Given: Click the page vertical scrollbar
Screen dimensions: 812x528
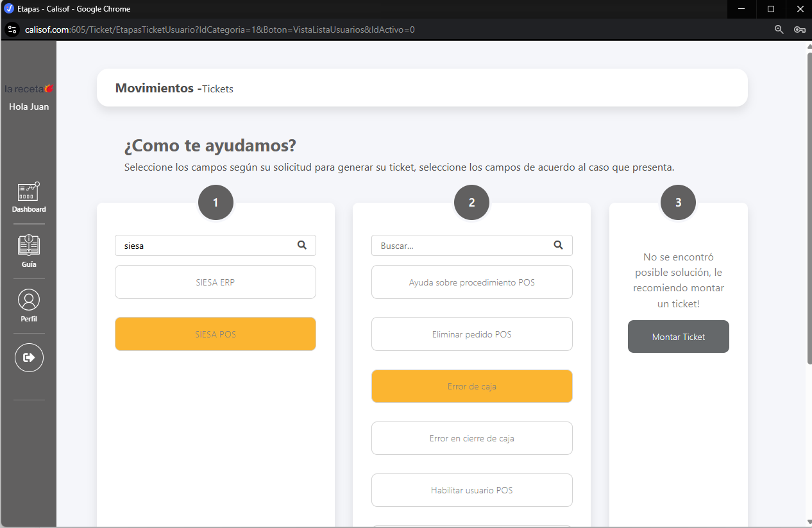Looking at the screenshot, I should tap(809, 209).
